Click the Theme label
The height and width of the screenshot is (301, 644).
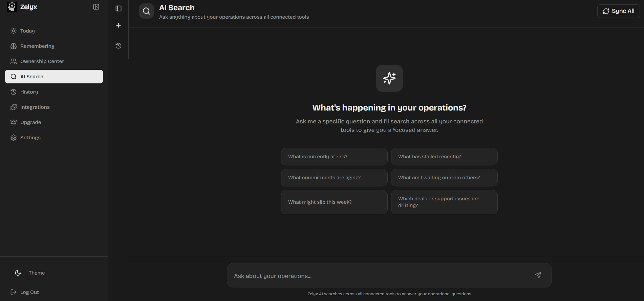pyautogui.click(x=37, y=273)
